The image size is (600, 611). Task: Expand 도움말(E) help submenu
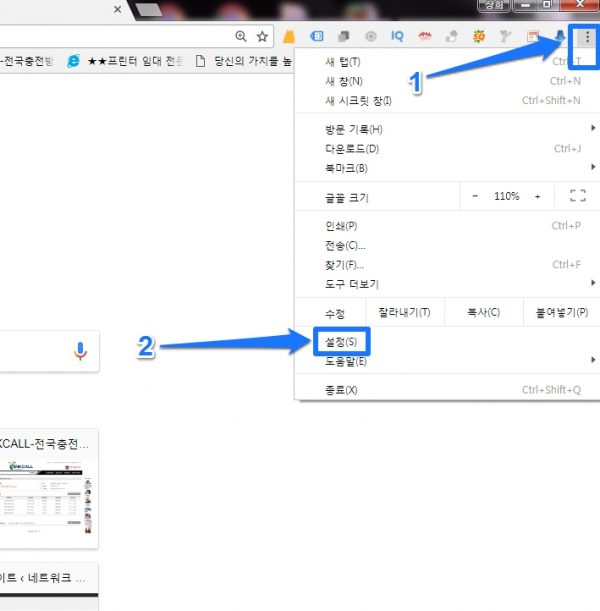(447, 361)
